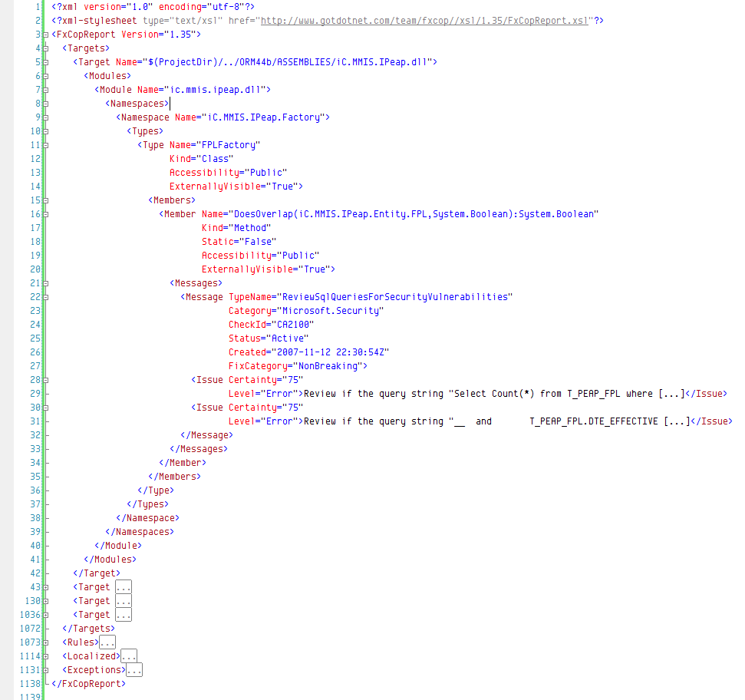The width and height of the screenshot is (745, 700).
Task: Collapse the Type FPLFactory fold marker
Action: click(45, 145)
